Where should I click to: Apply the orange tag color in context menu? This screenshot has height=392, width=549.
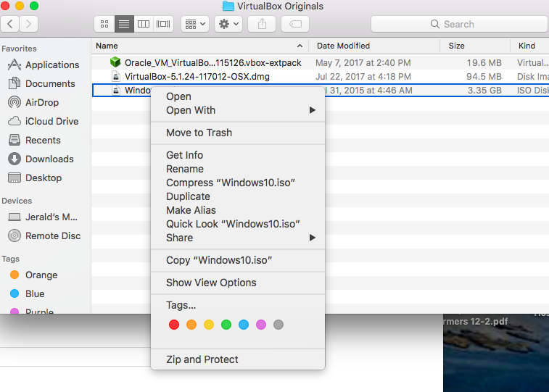(x=191, y=325)
